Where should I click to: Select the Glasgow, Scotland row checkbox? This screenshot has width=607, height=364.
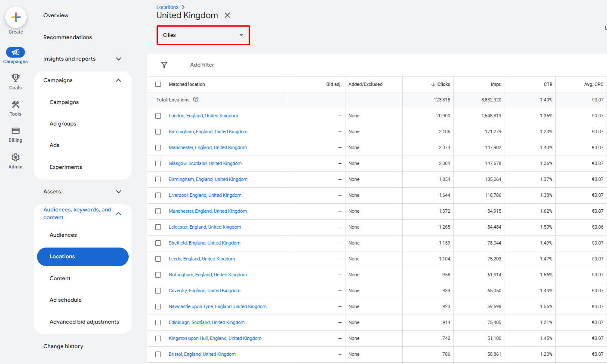[x=158, y=164]
